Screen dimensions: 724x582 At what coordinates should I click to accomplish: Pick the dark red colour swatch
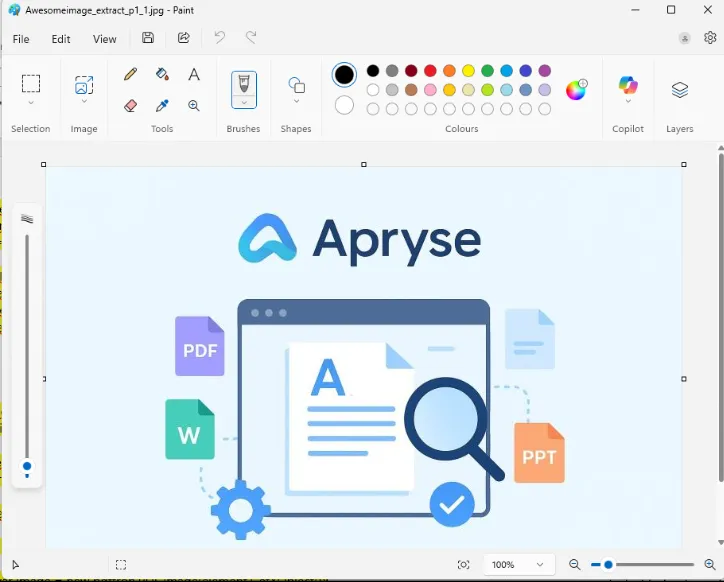(x=411, y=71)
